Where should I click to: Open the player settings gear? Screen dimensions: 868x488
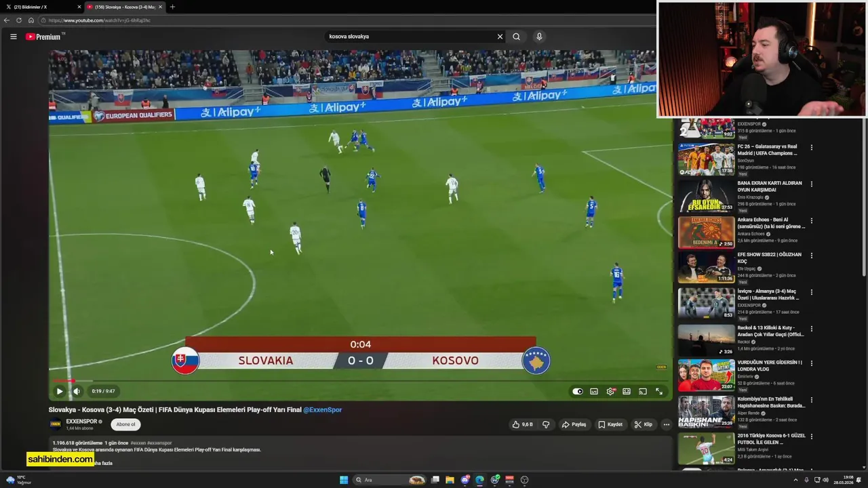610,391
